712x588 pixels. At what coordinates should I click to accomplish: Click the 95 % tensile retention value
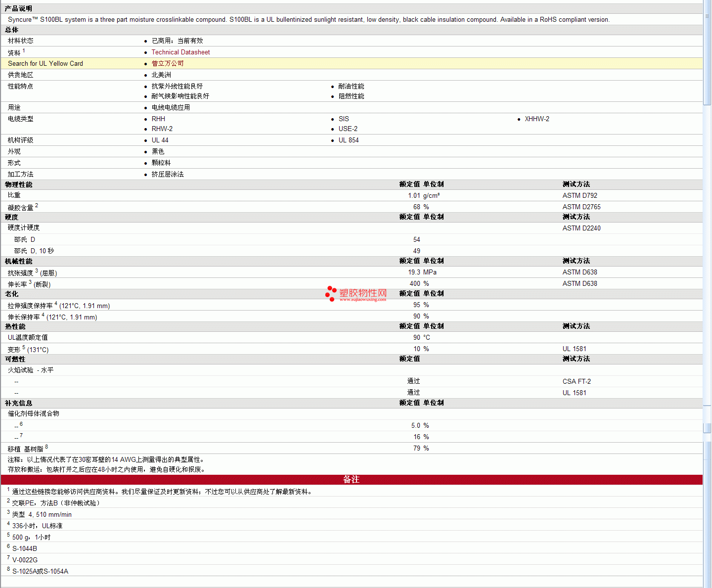[421, 305]
